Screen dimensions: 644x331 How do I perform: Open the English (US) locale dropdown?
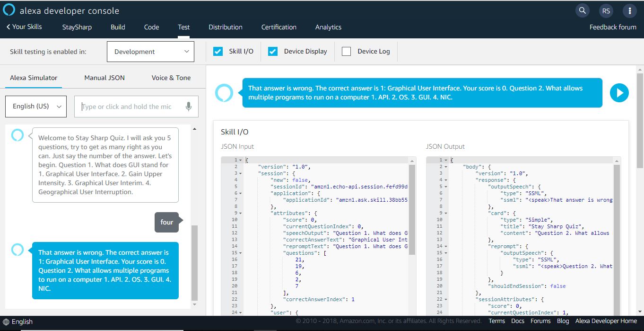click(35, 107)
